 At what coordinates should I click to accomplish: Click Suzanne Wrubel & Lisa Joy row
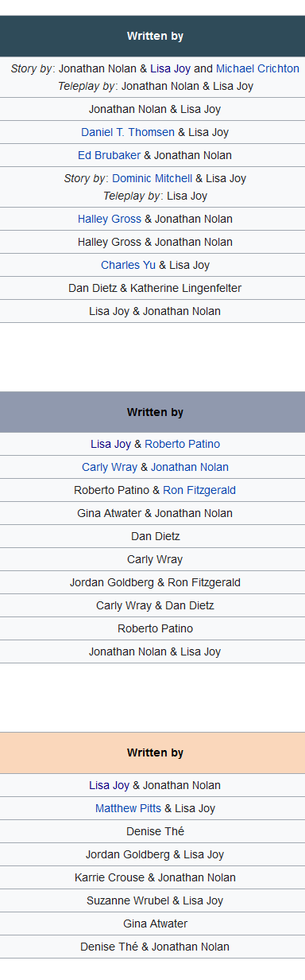(152, 900)
